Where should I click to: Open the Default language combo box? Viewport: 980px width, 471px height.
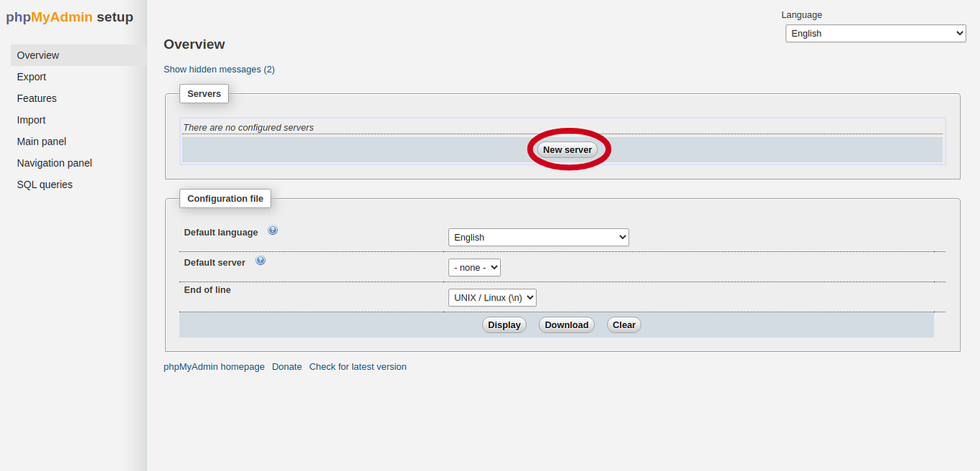pyautogui.click(x=538, y=237)
